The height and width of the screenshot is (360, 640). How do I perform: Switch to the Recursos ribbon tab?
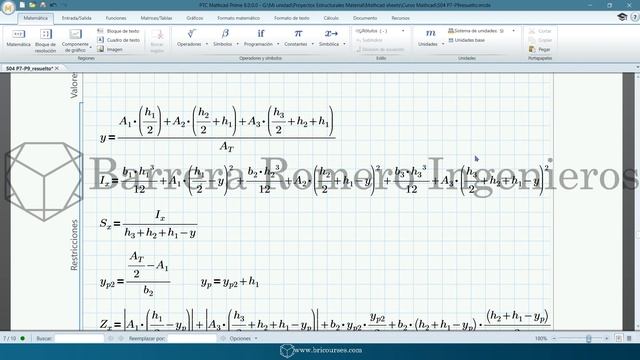click(x=400, y=18)
